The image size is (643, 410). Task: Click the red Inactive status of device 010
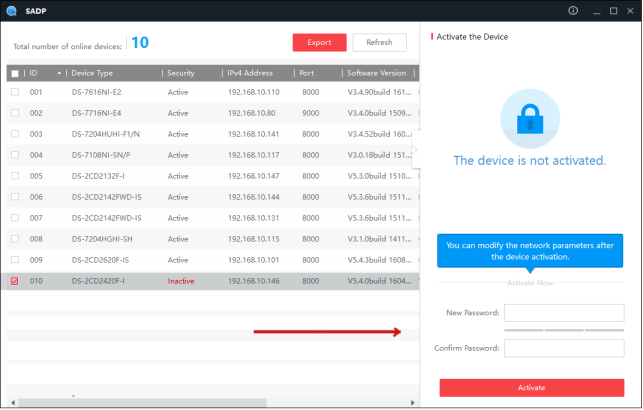pos(181,281)
